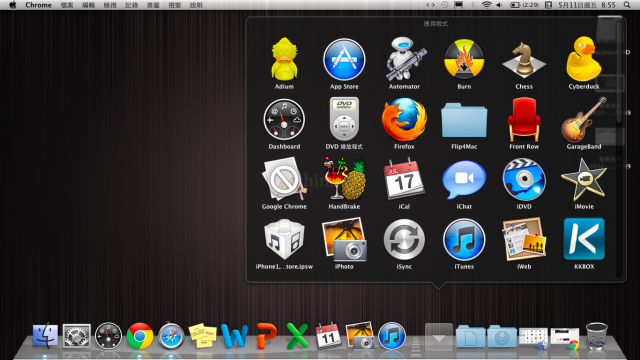
Task: Open Adium from the applications stack
Action: coord(284,59)
